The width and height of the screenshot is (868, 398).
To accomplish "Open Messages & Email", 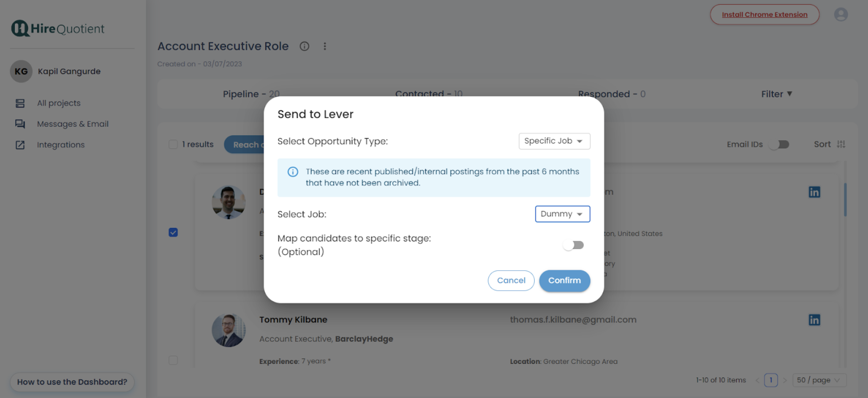I will (73, 124).
